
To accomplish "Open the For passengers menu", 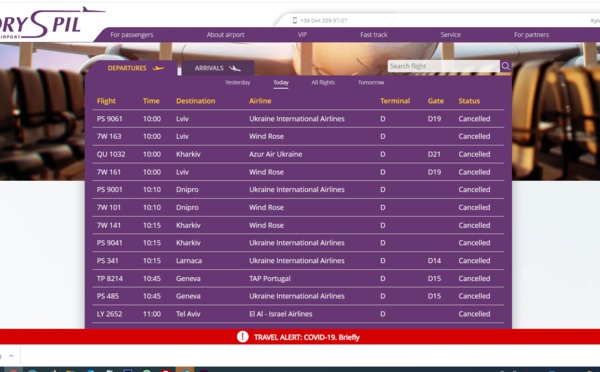I will click(x=132, y=34).
